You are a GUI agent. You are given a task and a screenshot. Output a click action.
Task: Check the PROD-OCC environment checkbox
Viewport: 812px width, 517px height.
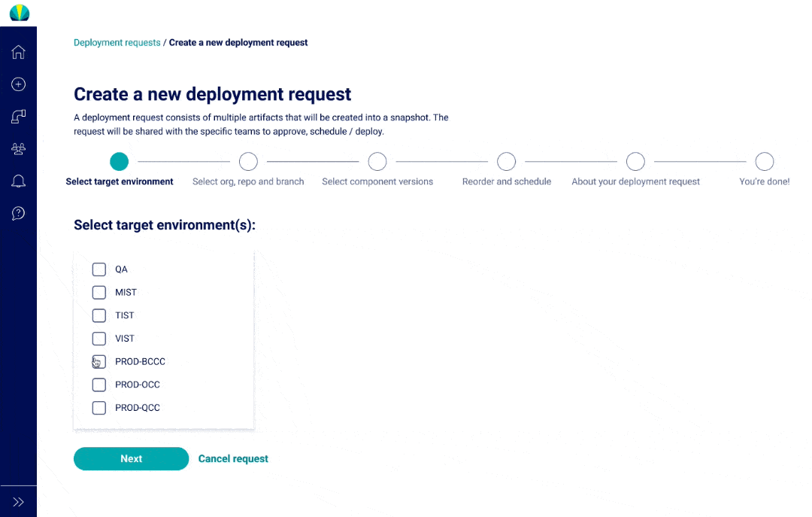[x=99, y=385]
